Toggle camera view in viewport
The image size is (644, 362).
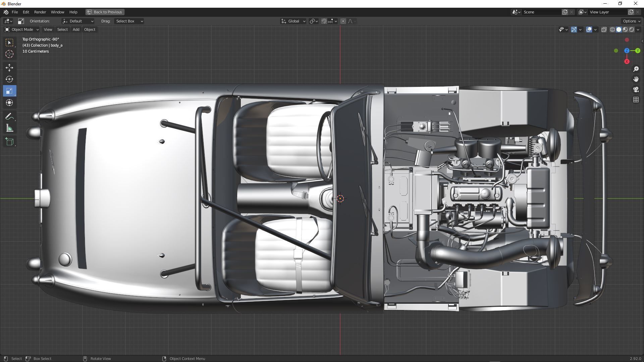pos(636,89)
